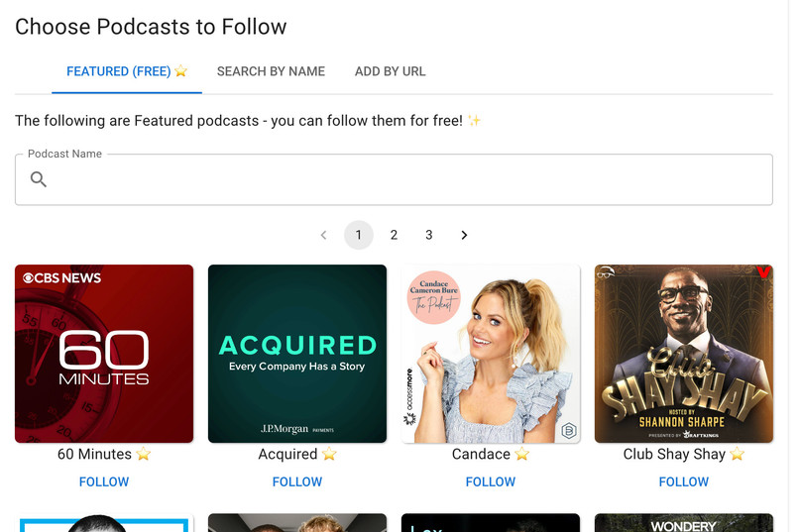The image size is (799, 532).
Task: Click star beside Club Shay Shay
Action: [737, 454]
